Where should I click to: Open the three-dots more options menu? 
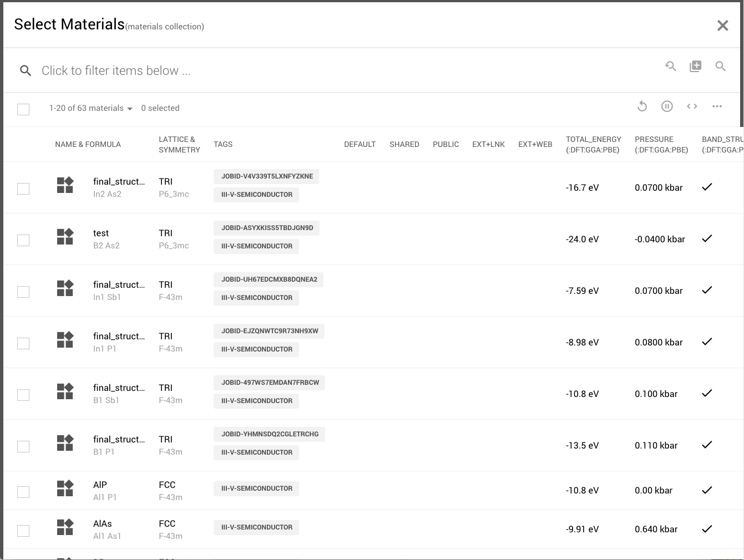[717, 106]
